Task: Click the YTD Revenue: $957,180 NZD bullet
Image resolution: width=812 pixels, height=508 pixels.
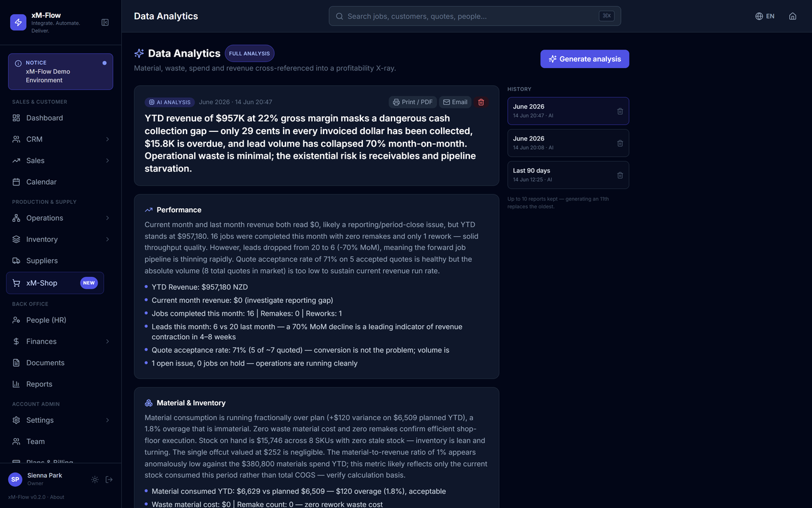Action: click(x=200, y=287)
